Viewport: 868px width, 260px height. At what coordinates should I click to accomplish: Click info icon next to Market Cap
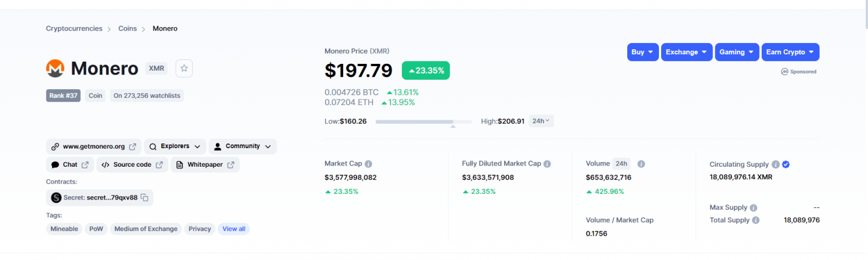click(368, 164)
